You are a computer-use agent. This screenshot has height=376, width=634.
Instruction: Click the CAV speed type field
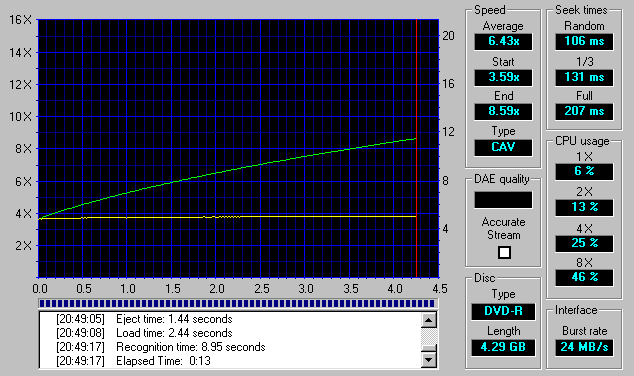[503, 147]
